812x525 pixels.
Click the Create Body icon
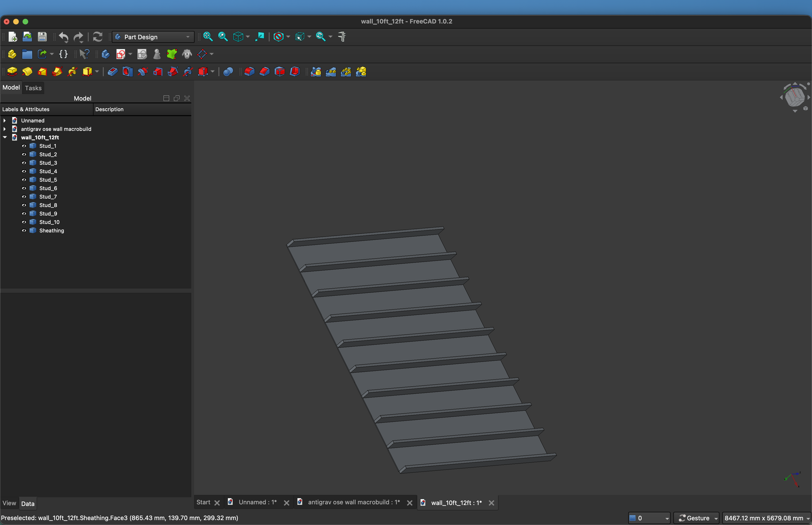(106, 54)
